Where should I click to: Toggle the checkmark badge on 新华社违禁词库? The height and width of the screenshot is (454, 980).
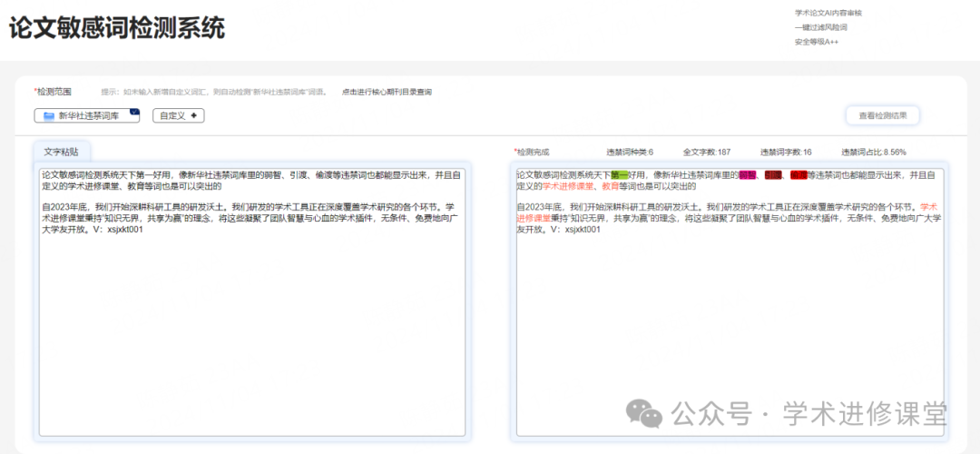[133, 112]
